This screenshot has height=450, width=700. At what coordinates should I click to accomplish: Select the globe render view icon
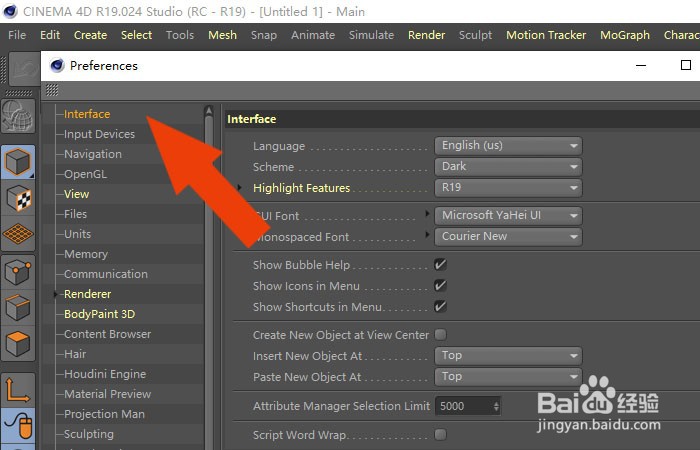click(x=18, y=117)
